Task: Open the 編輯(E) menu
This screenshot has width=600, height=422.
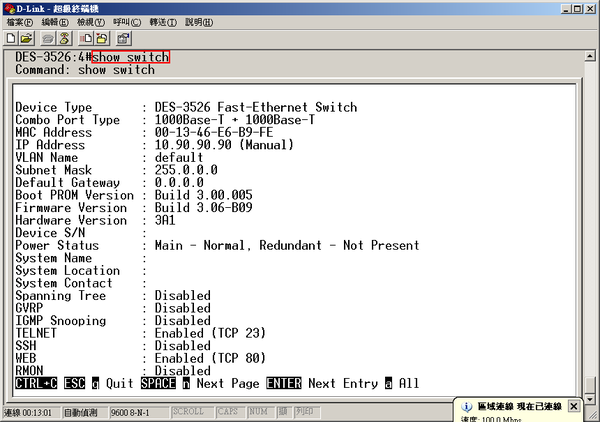Action: click(x=55, y=23)
